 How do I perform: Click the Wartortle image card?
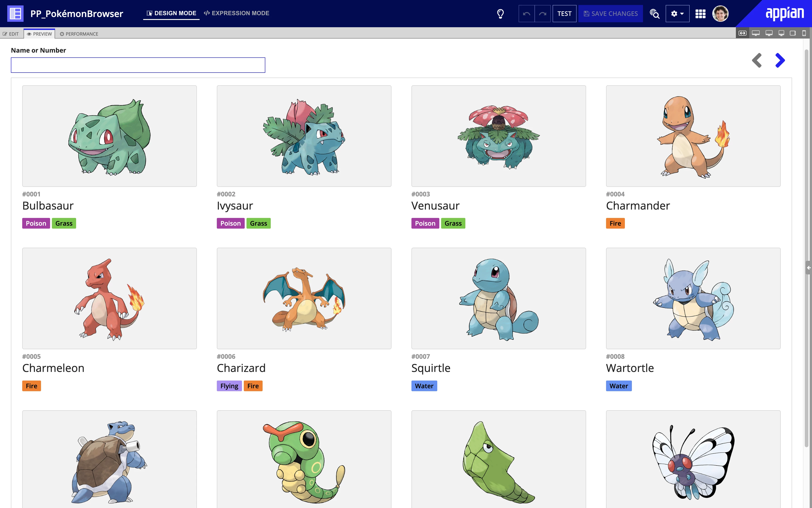click(693, 298)
